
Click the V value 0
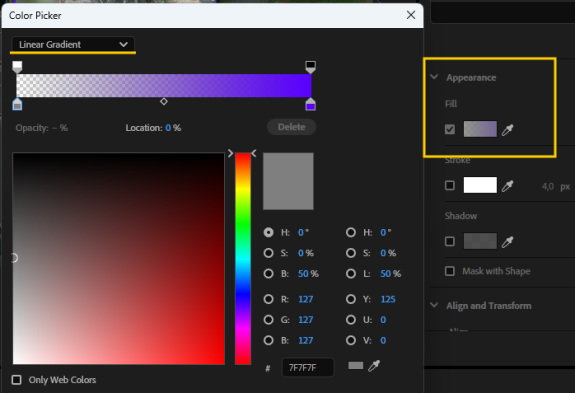click(383, 340)
